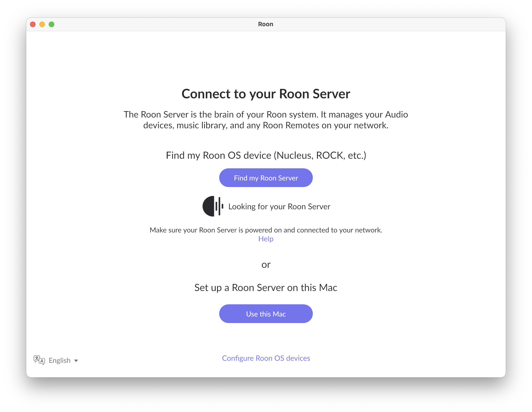
Task: Click the Find my Roon Server button
Action: [x=266, y=178]
